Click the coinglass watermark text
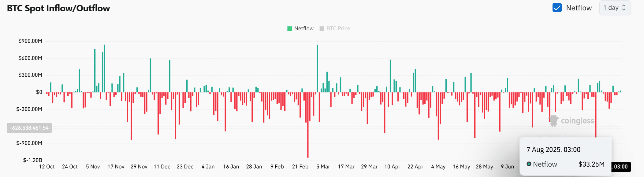 click(x=577, y=121)
